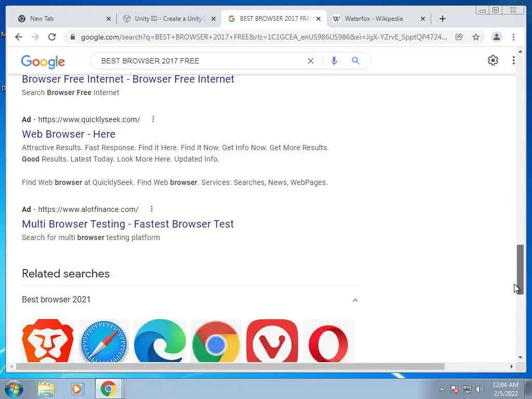The height and width of the screenshot is (399, 532).
Task: Close the BEST BROWSER 2017 FREE tab
Action: point(318,19)
